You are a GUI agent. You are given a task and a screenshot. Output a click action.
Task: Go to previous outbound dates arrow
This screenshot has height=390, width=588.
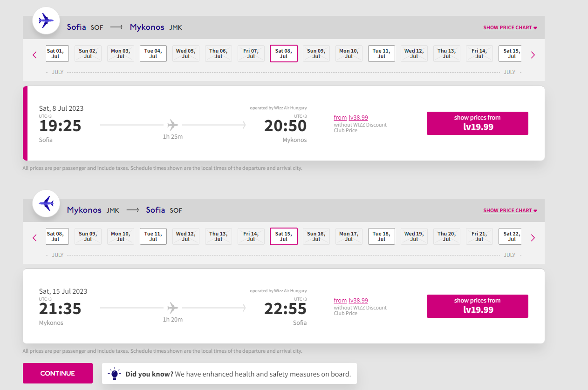(34, 55)
